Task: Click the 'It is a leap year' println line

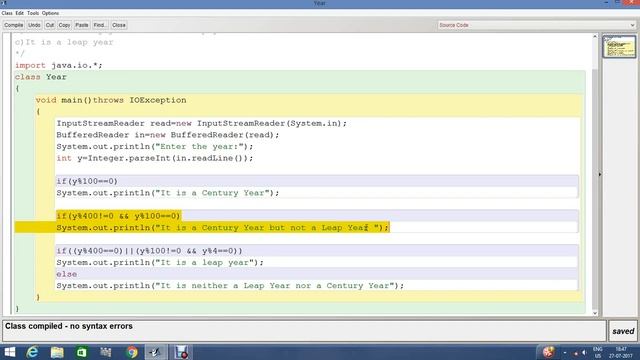Action: tap(160, 262)
